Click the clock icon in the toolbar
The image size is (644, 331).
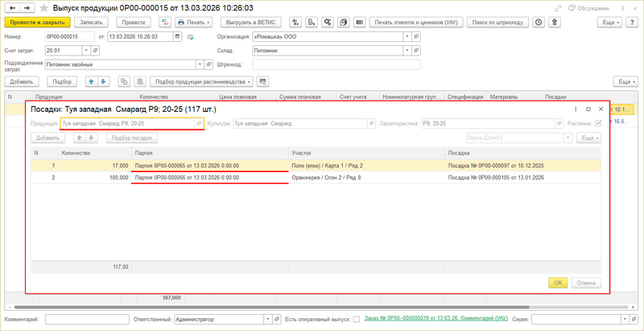pos(539,23)
